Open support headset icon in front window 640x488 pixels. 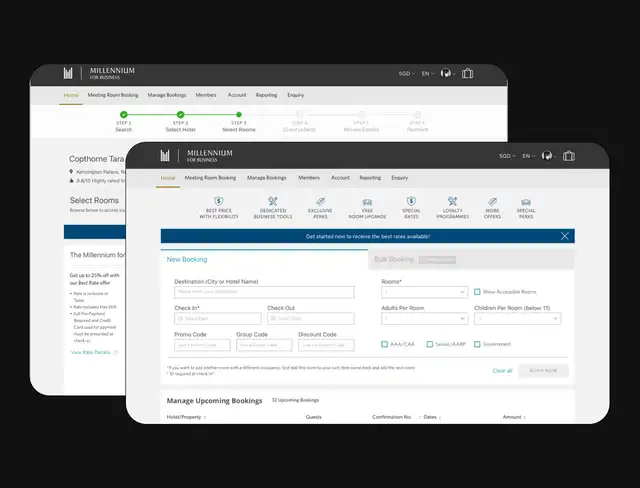pyautogui.click(x=547, y=155)
